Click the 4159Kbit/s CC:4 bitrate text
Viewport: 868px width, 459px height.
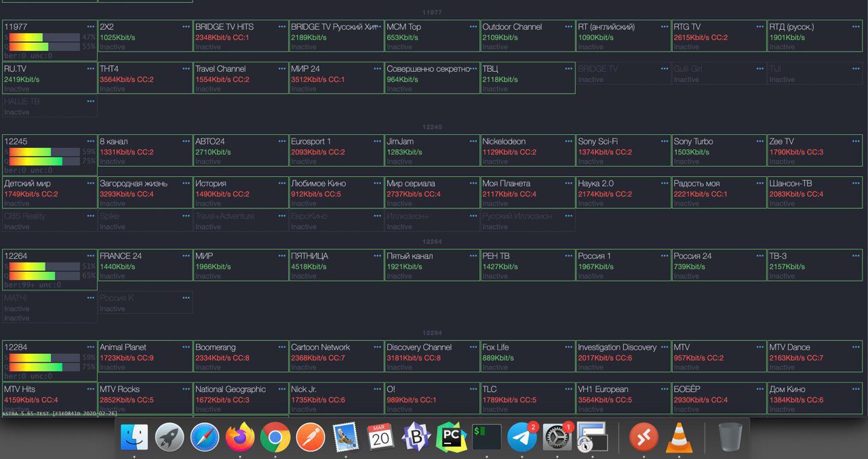[31, 400]
